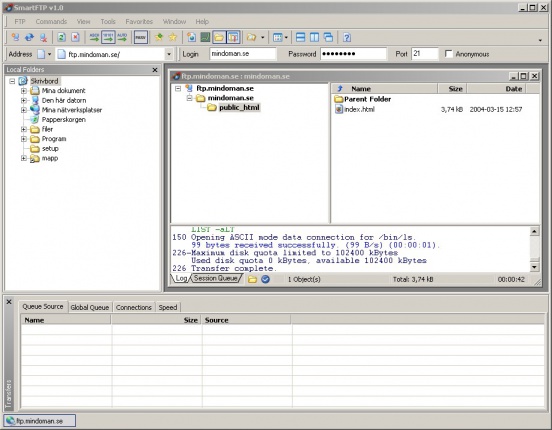This screenshot has width=552, height=430.
Task: Open the yellow Favorites star icon
Action: [x=172, y=37]
